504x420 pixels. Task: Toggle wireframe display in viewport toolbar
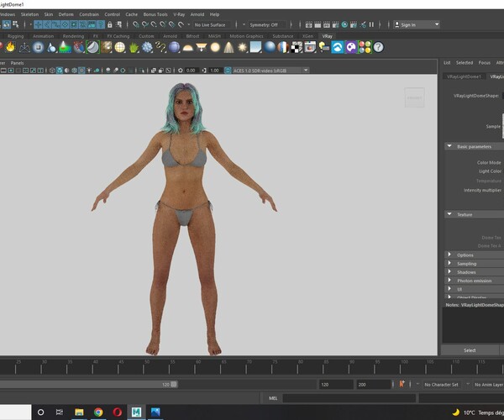point(52,70)
